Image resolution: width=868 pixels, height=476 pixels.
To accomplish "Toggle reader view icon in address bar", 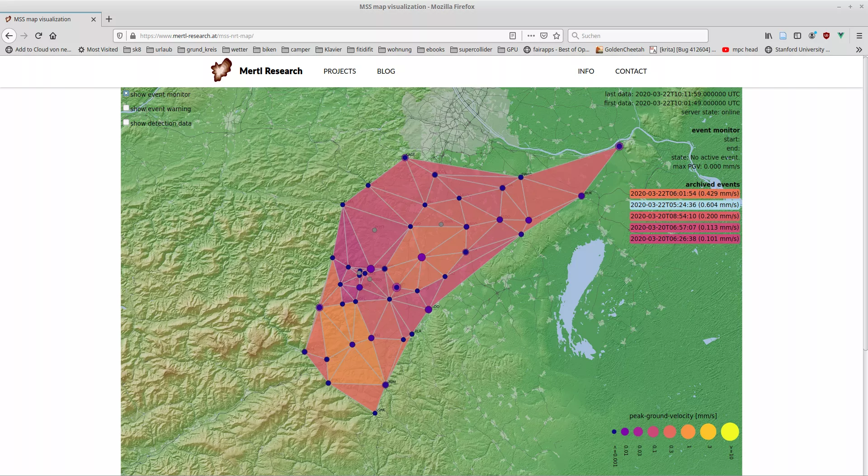I will (x=513, y=36).
